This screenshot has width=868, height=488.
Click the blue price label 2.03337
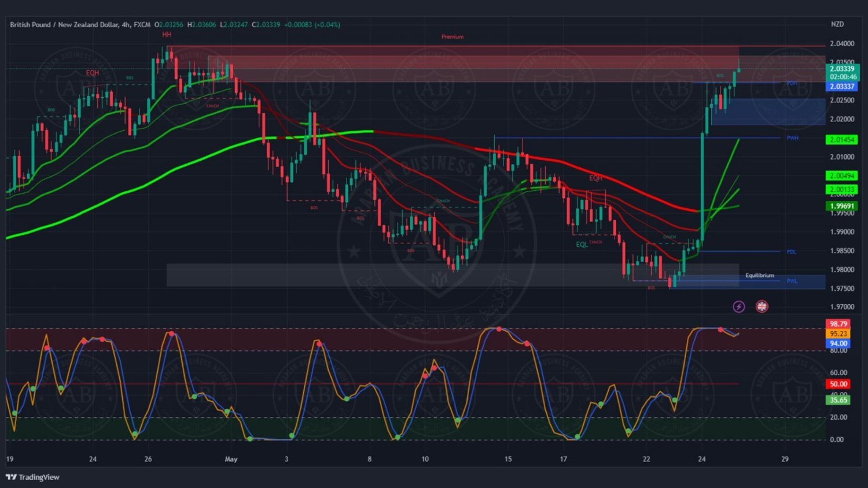point(842,87)
